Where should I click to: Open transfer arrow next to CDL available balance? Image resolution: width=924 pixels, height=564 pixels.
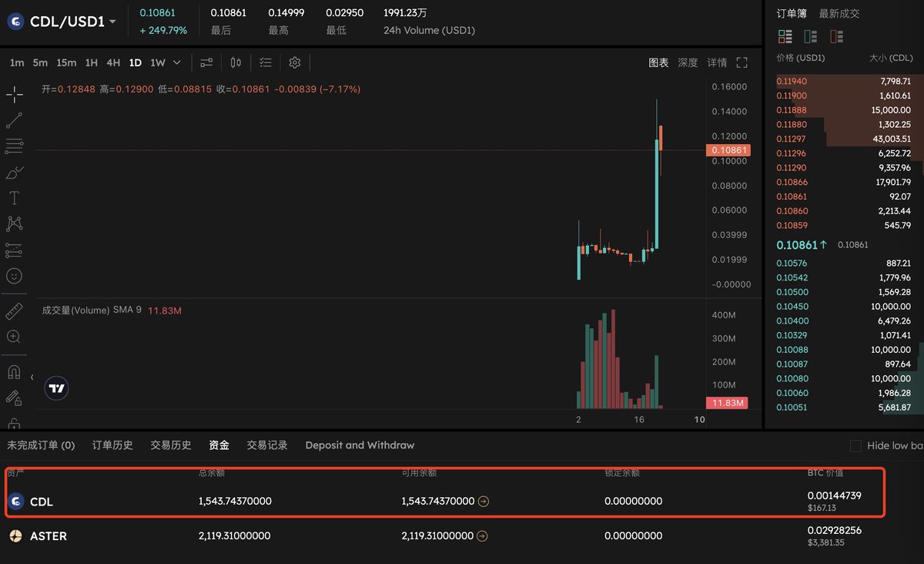[x=483, y=502]
